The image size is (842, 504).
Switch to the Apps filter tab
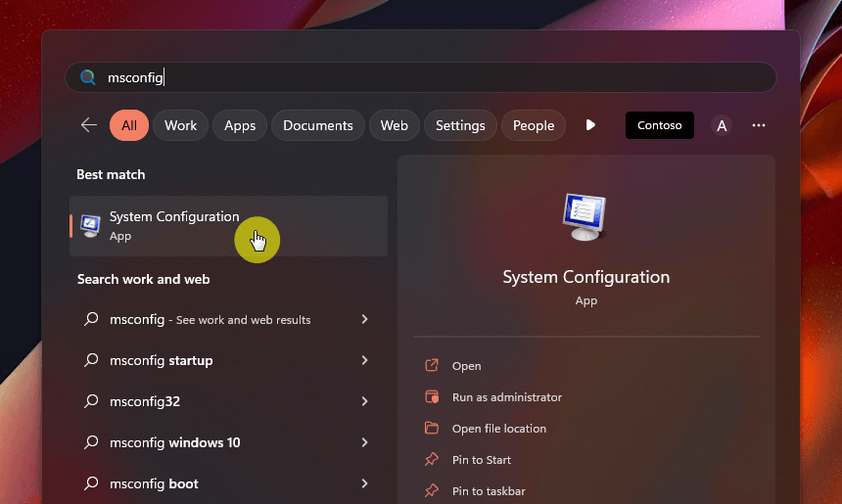coord(240,125)
